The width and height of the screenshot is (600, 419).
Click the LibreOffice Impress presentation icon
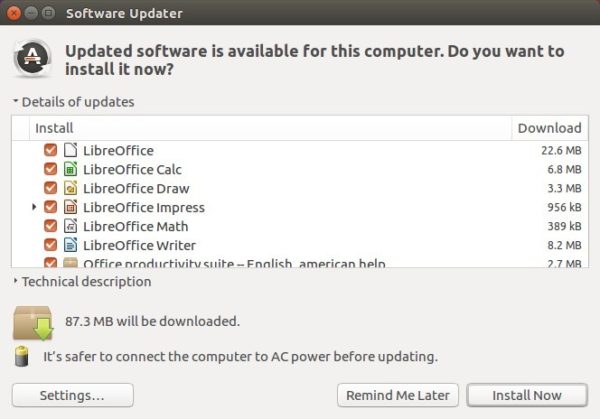70,207
